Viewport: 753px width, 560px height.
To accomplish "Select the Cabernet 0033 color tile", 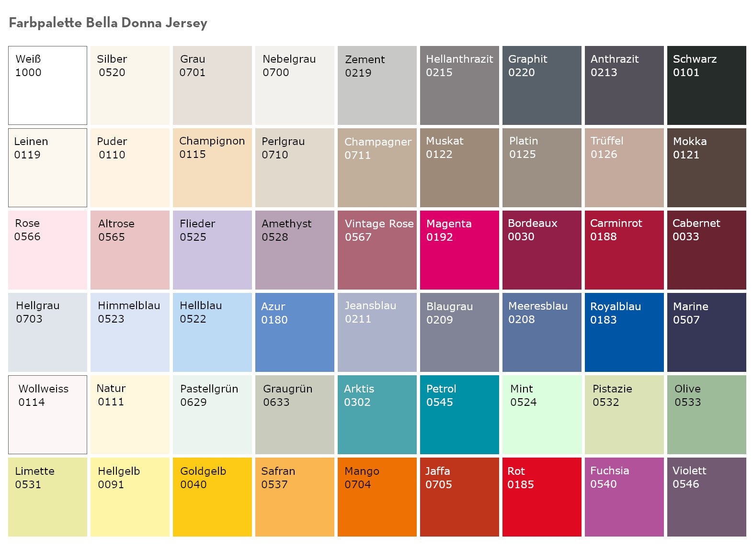I will (x=707, y=250).
